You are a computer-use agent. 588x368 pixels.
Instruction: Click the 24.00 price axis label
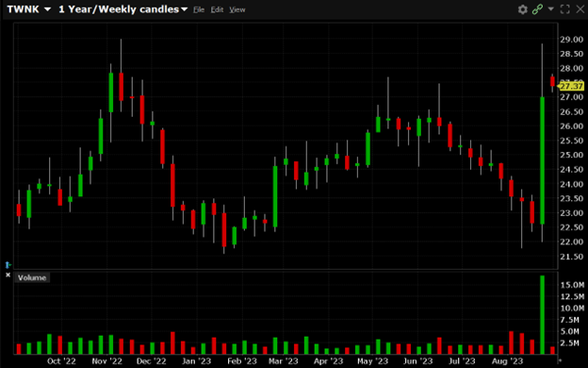pos(571,184)
